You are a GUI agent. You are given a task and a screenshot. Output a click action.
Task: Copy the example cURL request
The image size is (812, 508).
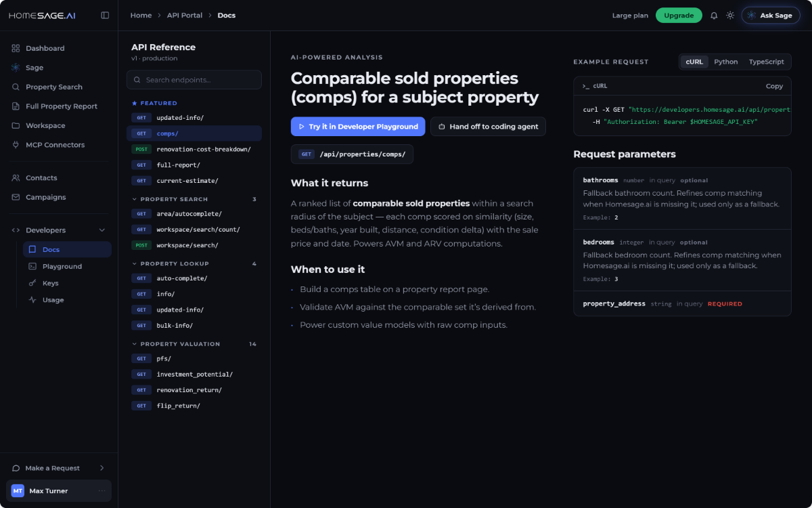pos(774,86)
